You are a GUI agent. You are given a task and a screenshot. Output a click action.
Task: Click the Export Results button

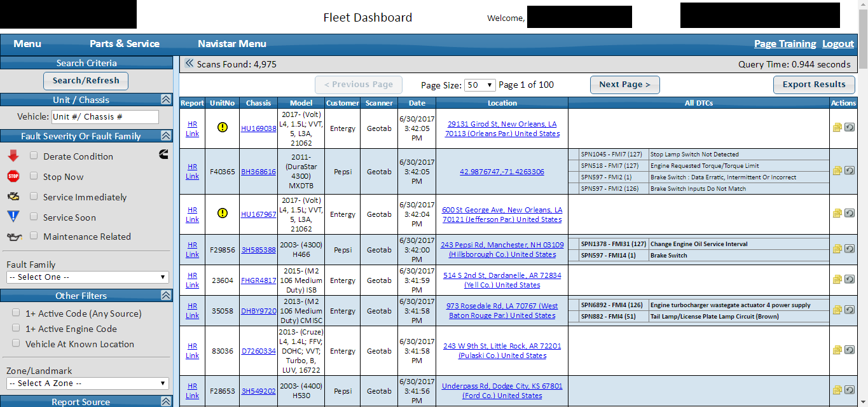click(x=813, y=85)
